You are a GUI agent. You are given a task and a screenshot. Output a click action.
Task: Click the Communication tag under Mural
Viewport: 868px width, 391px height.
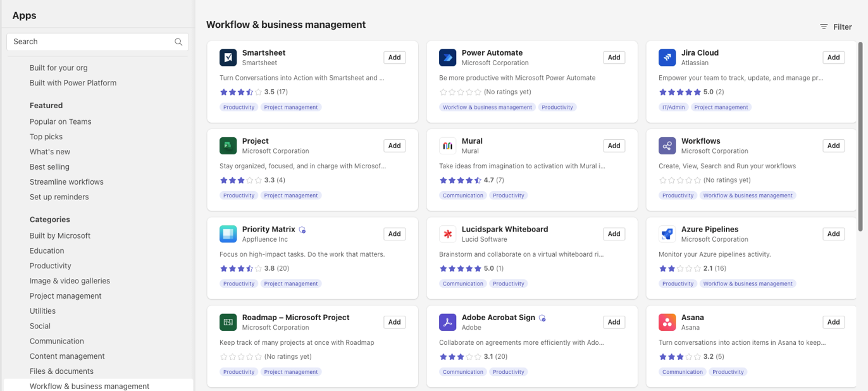click(x=462, y=195)
